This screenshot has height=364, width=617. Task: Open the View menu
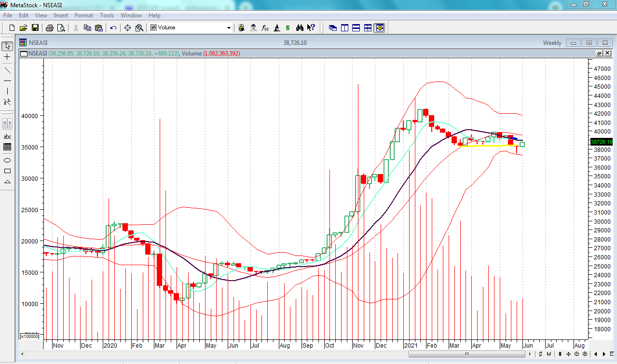click(41, 15)
